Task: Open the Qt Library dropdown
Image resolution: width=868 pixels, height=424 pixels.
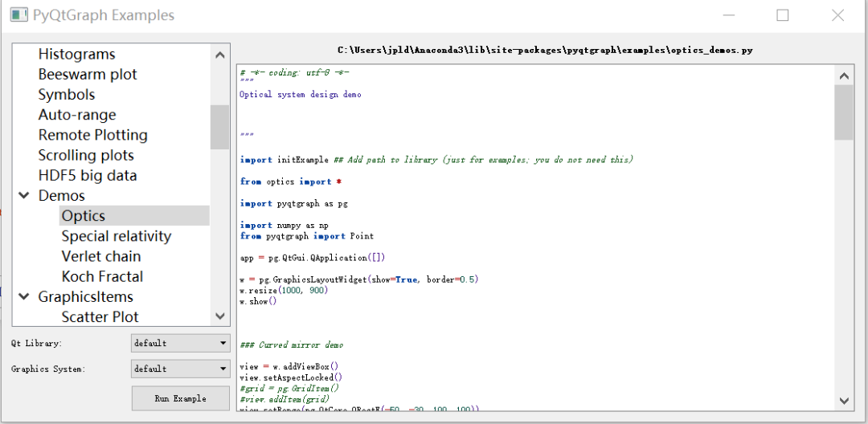Action: (181, 343)
